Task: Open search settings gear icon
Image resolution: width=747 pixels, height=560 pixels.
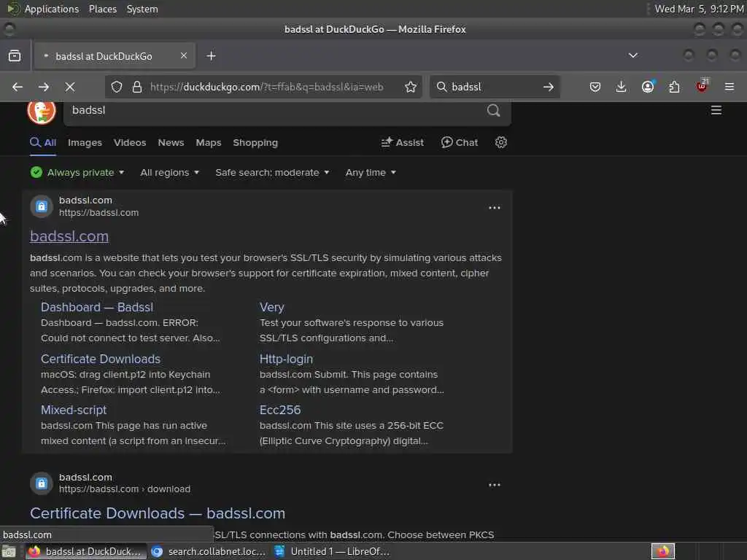Action: click(500, 142)
